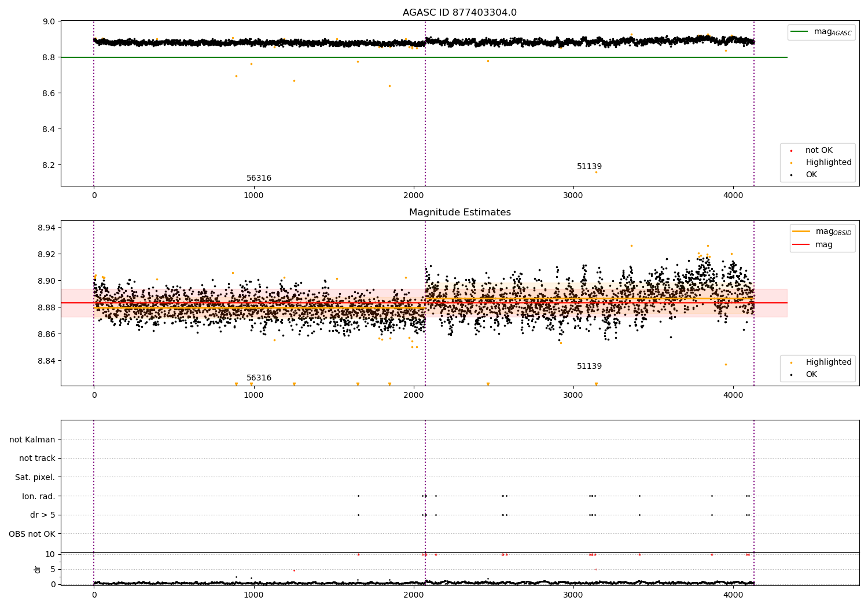Click the "not Kalman" row label

(x=32, y=440)
